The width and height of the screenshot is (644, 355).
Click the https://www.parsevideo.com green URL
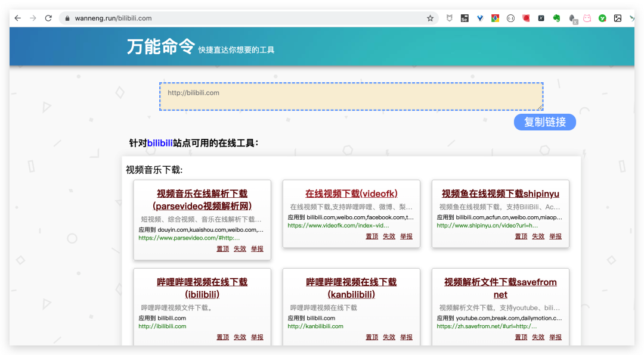point(189,238)
